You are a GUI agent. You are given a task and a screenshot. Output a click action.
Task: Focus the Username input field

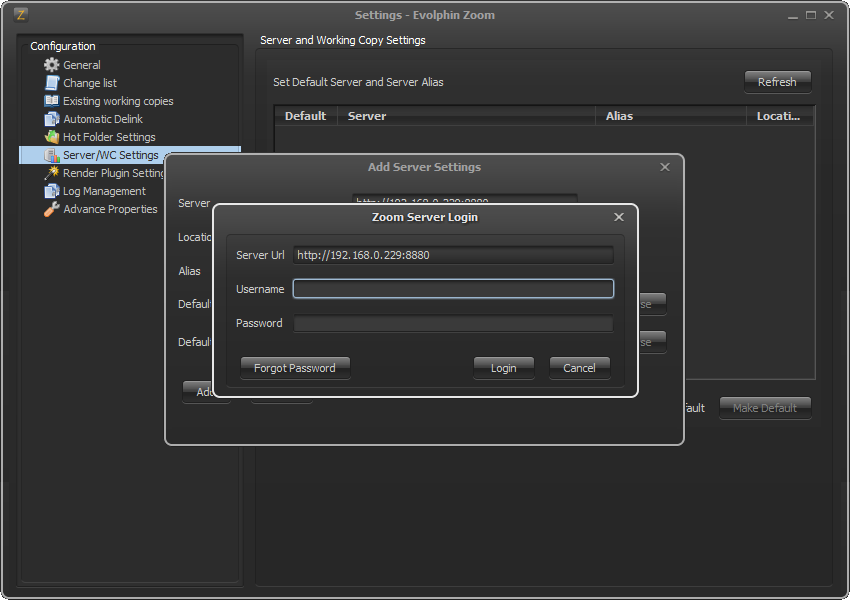pyautogui.click(x=453, y=289)
